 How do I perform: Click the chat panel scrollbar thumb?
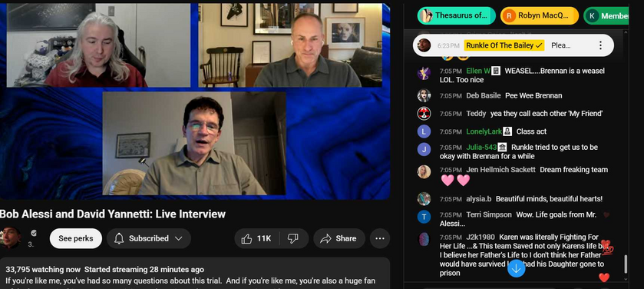pyautogui.click(x=626, y=264)
